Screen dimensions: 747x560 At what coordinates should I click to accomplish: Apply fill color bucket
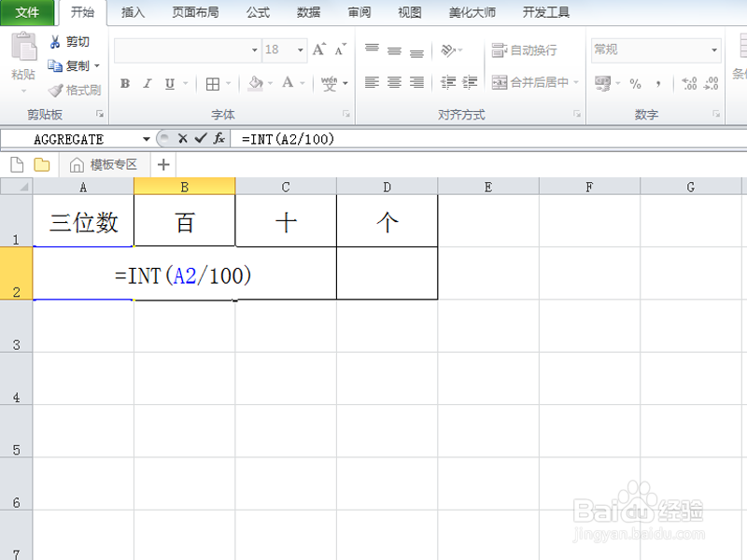point(256,84)
